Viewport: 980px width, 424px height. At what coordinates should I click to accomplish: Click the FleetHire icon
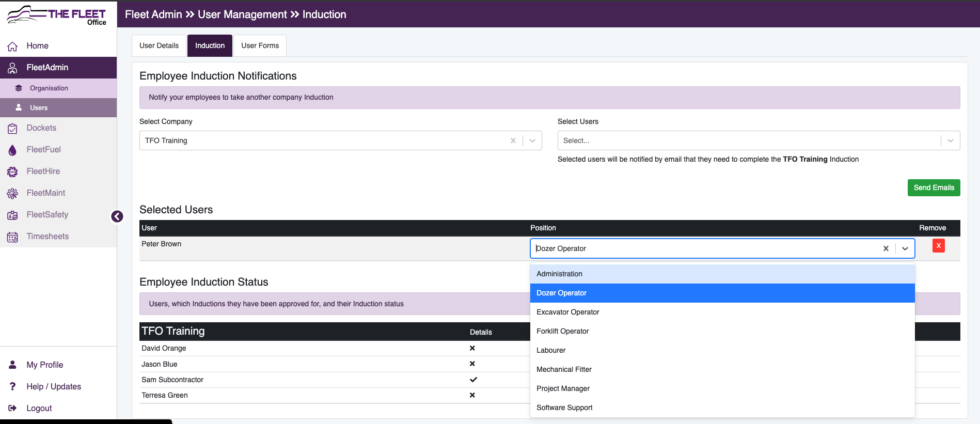(12, 171)
